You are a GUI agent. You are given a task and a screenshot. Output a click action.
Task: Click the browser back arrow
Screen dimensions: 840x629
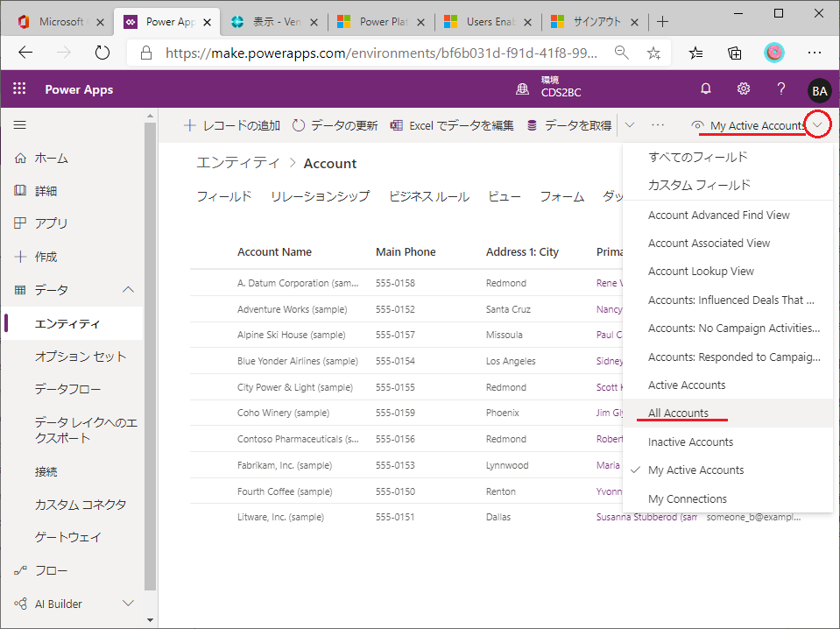25,53
